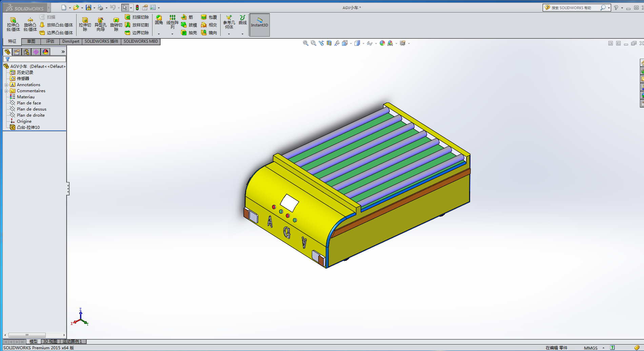
Task: Apply the 圆角 fillet tool
Action: pos(159,20)
